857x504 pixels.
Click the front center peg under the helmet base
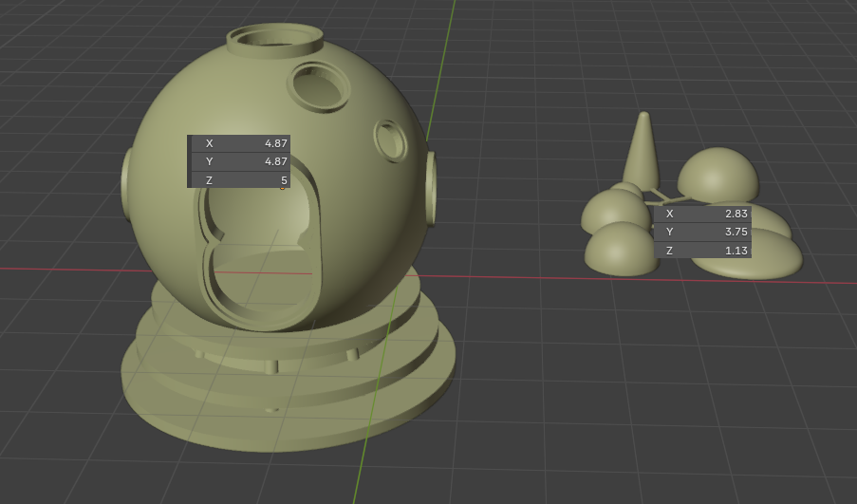click(x=271, y=366)
